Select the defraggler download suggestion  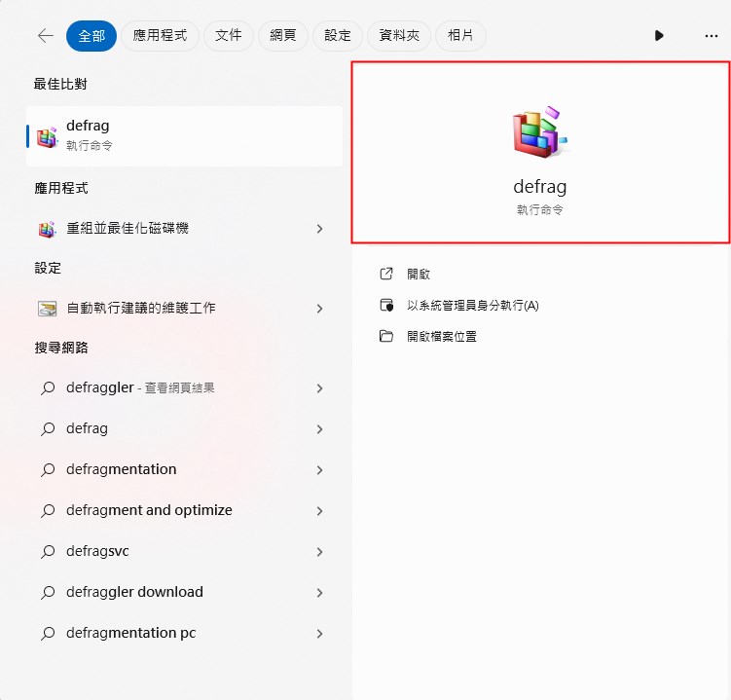[x=185, y=592]
